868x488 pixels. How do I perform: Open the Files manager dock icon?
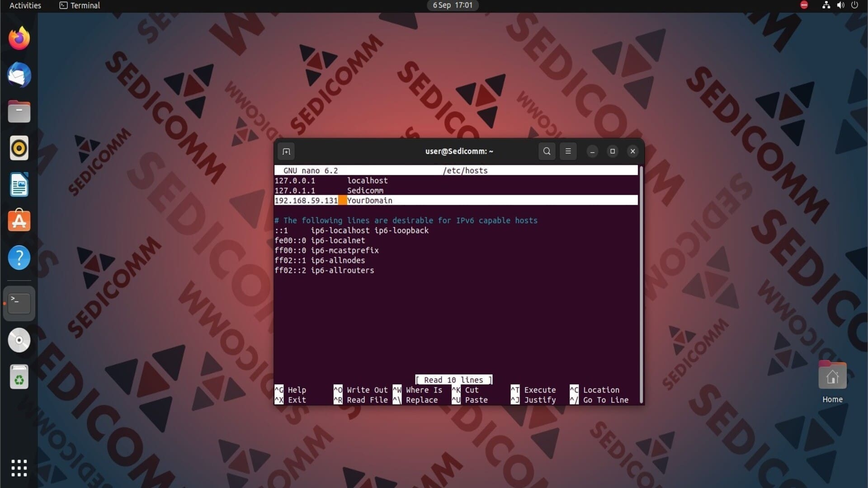pos(19,112)
